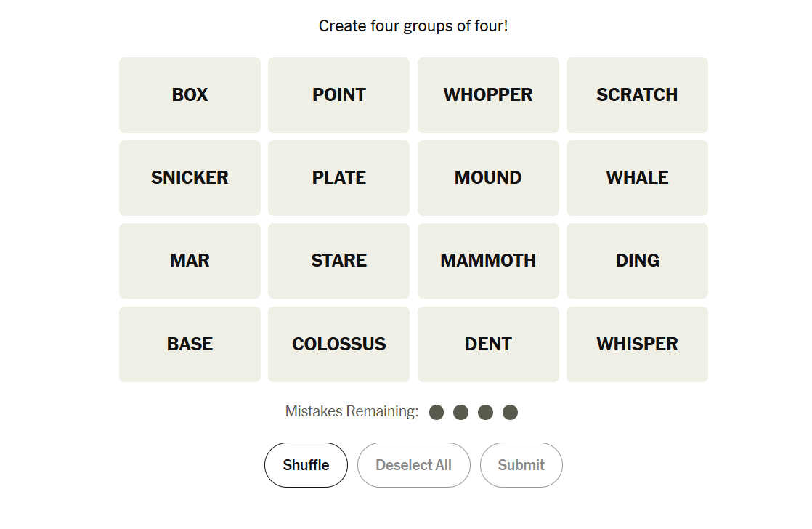Choose the SCRATCH tile
Viewport: 812px width, 529px height.
(637, 95)
